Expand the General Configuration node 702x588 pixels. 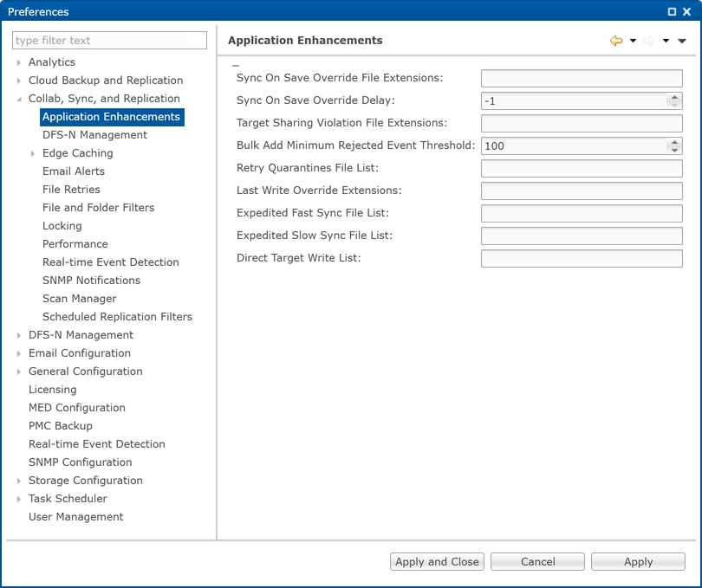(x=19, y=372)
